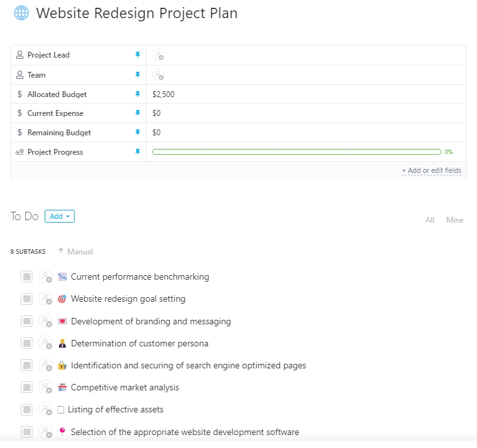This screenshot has width=477, height=448.
Task: Click the heart emoji of branding and messaging
Action: coord(62,321)
